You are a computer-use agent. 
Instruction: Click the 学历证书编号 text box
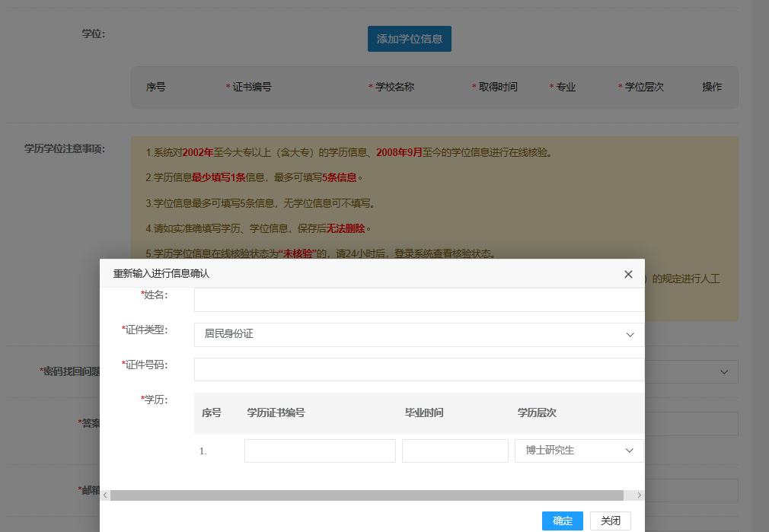pyautogui.click(x=319, y=451)
